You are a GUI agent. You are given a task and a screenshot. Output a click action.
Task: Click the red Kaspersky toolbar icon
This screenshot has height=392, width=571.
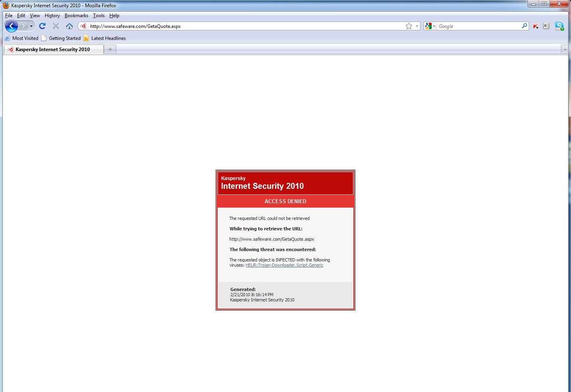click(x=536, y=26)
